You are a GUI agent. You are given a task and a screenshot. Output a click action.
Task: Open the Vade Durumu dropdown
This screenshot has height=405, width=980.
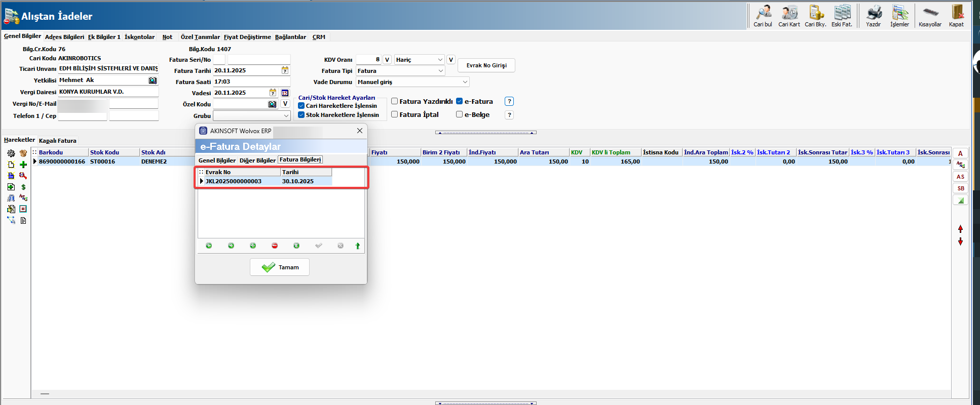point(464,82)
